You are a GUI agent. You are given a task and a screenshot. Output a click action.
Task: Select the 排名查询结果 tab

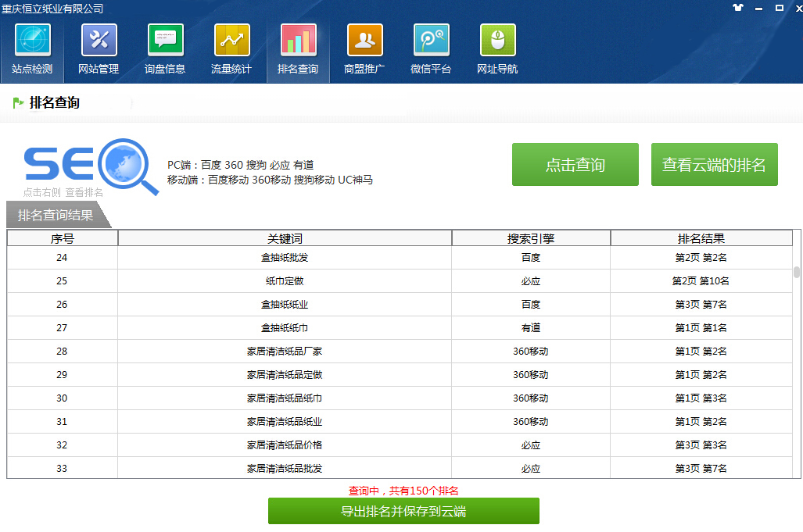pyautogui.click(x=56, y=215)
